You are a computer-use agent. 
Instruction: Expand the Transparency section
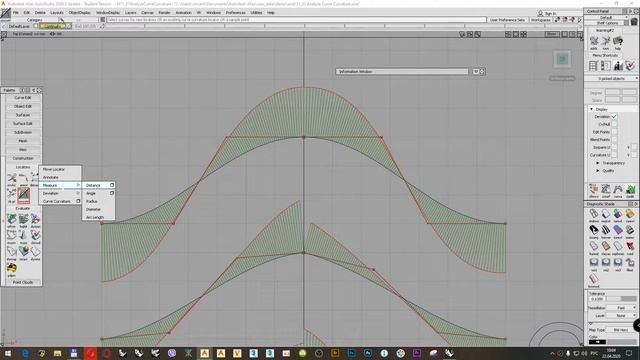click(598, 163)
